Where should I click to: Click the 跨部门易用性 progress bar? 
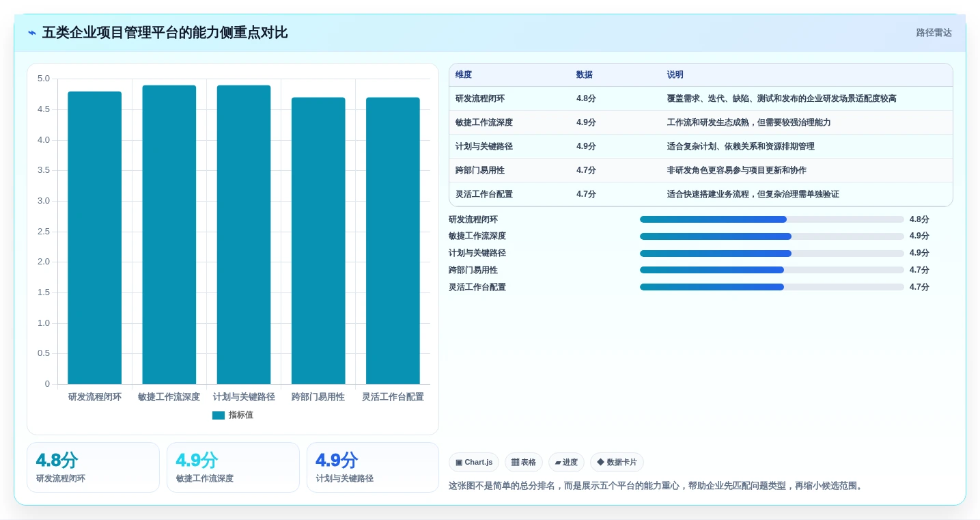(x=772, y=270)
